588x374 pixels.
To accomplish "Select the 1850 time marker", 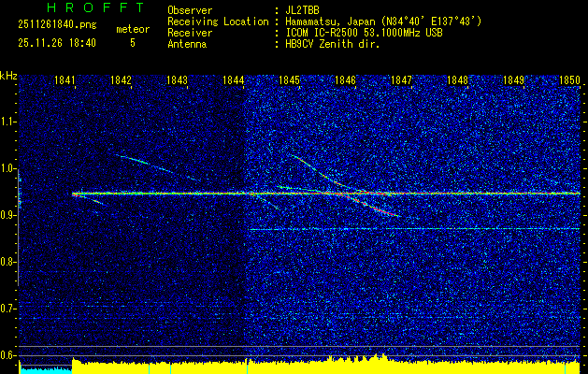I will (x=569, y=80).
